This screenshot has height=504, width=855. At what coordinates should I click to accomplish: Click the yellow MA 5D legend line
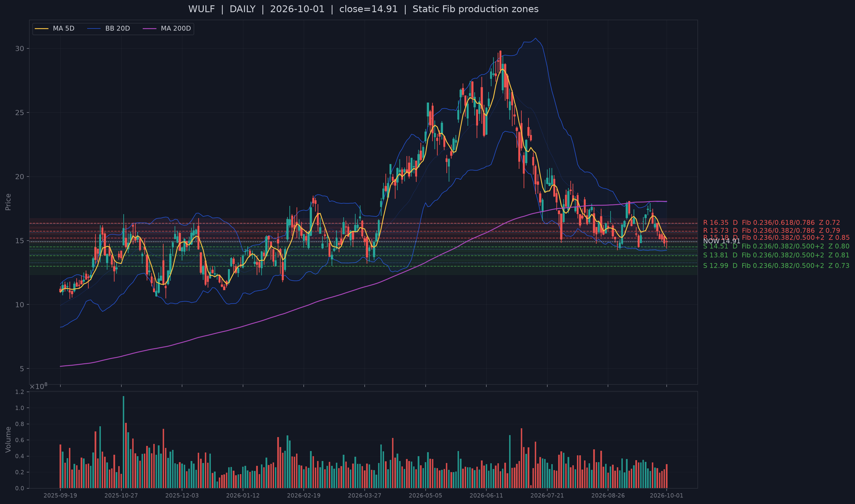tap(42, 28)
